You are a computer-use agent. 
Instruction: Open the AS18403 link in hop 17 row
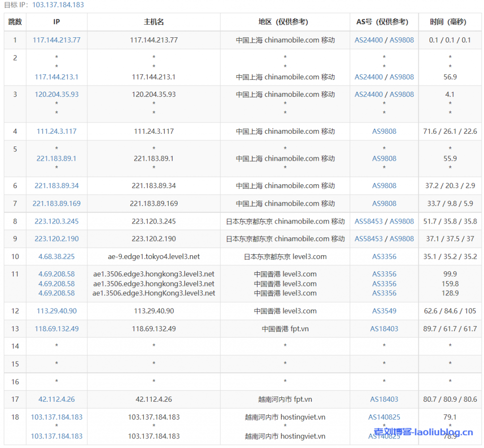(384, 399)
